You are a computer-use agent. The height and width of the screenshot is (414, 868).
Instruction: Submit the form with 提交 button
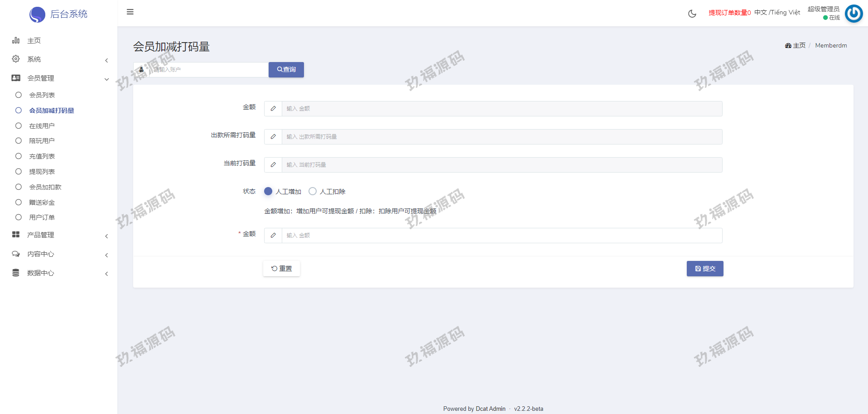coord(704,269)
